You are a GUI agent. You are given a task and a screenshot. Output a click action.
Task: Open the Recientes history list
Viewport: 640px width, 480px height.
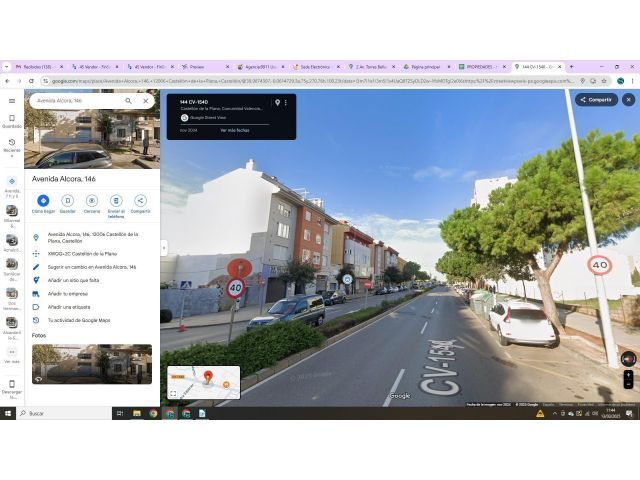12,147
